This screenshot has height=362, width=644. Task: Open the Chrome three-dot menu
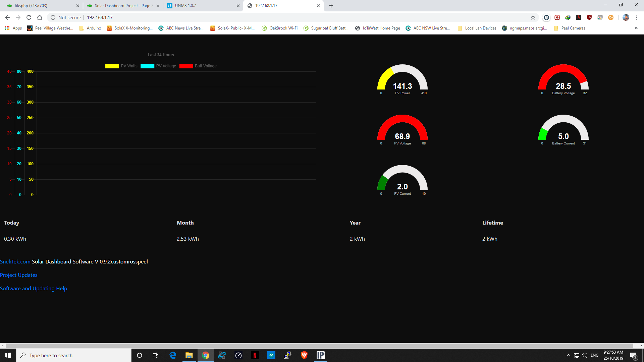[x=637, y=17]
